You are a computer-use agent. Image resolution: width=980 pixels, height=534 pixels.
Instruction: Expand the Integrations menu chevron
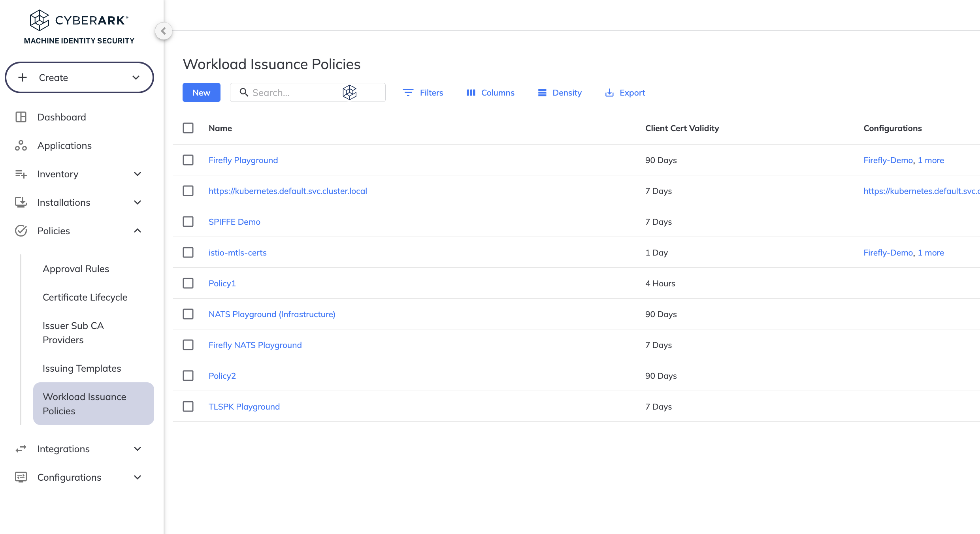pos(138,449)
